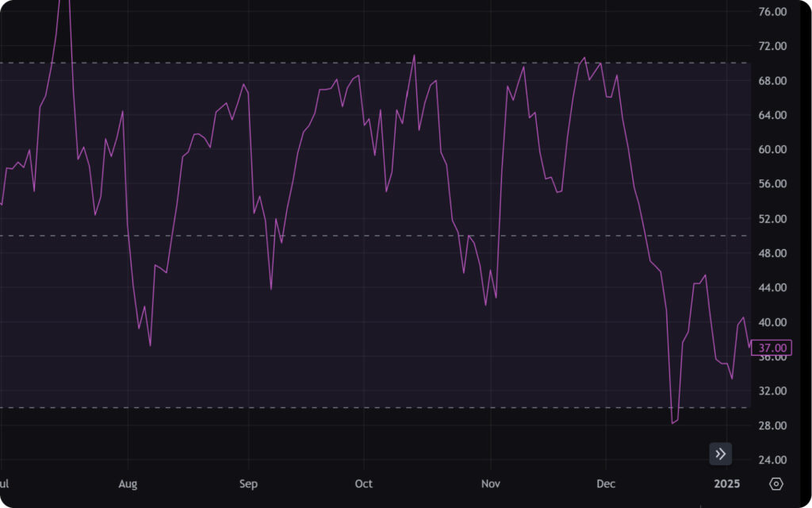Click the 2025 year label on time axis

tap(726, 484)
